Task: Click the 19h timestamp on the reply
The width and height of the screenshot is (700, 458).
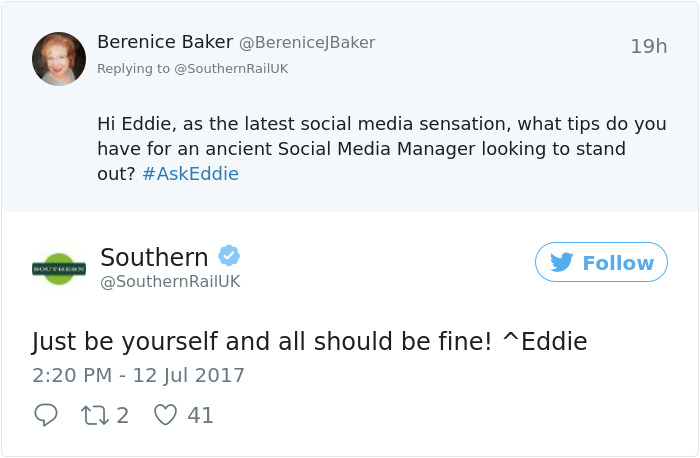Action: pos(648,46)
